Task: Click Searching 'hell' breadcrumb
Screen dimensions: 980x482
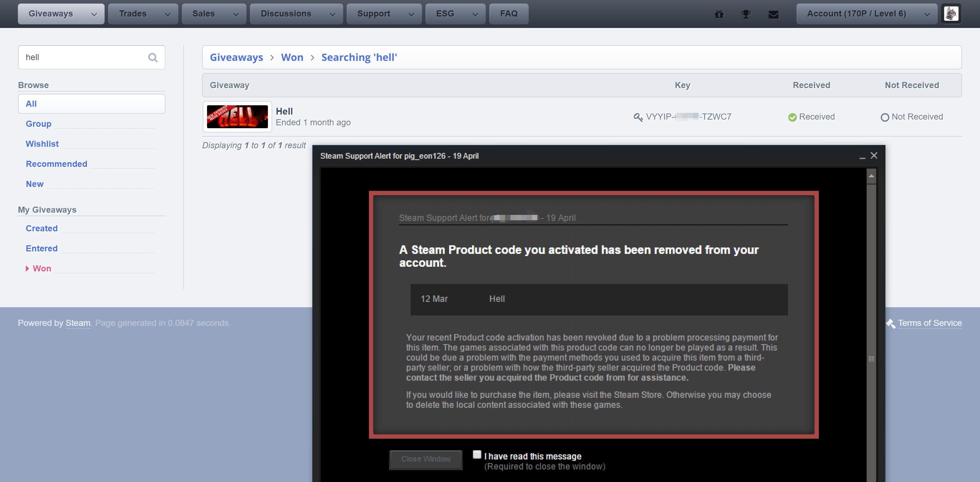Action: (359, 57)
